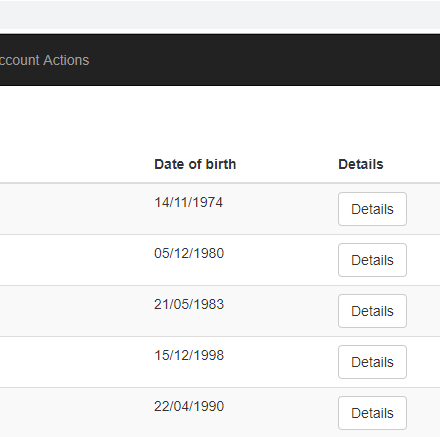
Task: Select the 05/12/1980 date cell
Action: pyautogui.click(x=189, y=253)
